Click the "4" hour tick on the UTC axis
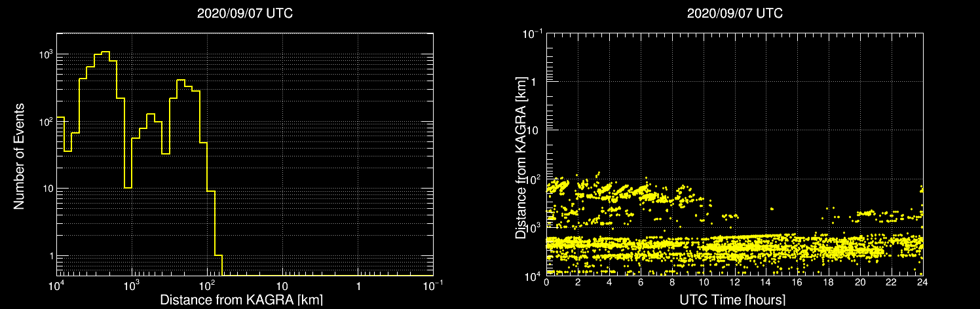Image resolution: width=980 pixels, height=309 pixels. (609, 283)
